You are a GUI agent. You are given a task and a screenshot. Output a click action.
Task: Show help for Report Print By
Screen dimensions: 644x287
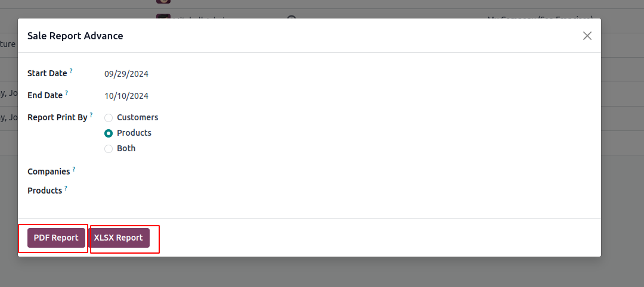pyautogui.click(x=91, y=115)
